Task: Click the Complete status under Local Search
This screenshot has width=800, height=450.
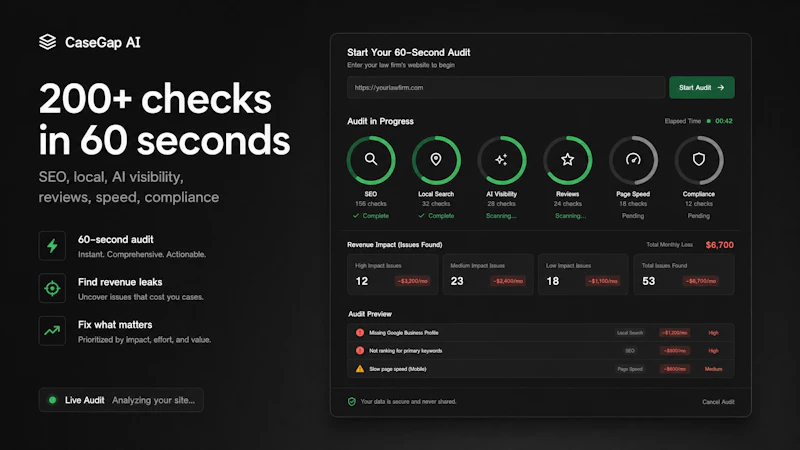Action: click(x=436, y=216)
